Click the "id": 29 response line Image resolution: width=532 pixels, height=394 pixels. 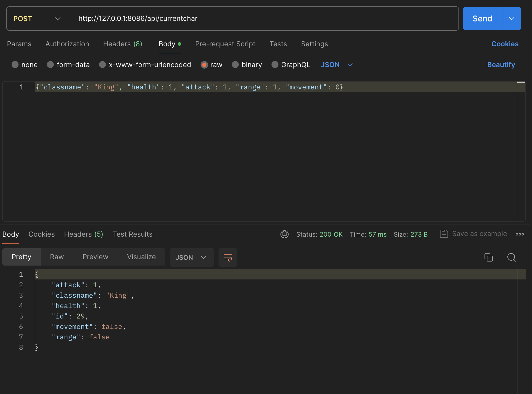pos(70,316)
